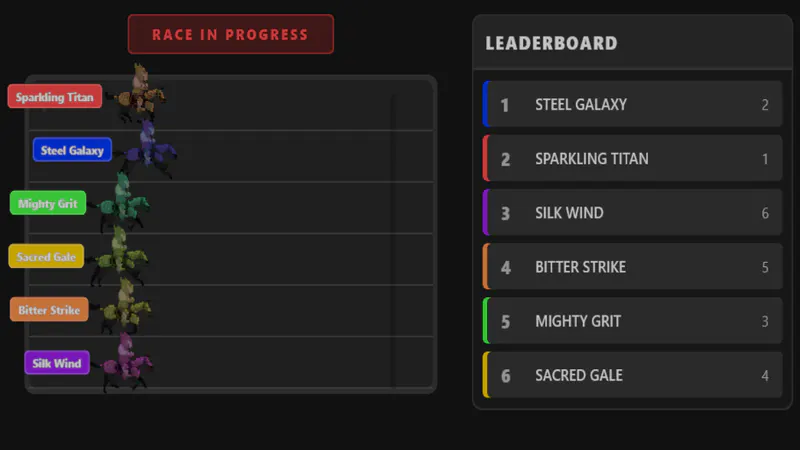Click the purple Silk Wind name tag

tap(57, 363)
